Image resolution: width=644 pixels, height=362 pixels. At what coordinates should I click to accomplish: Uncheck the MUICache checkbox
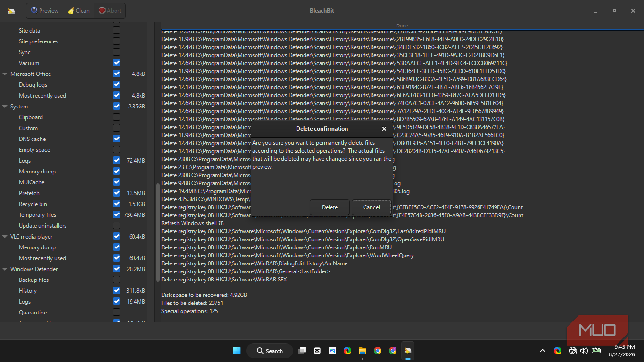[x=116, y=182]
